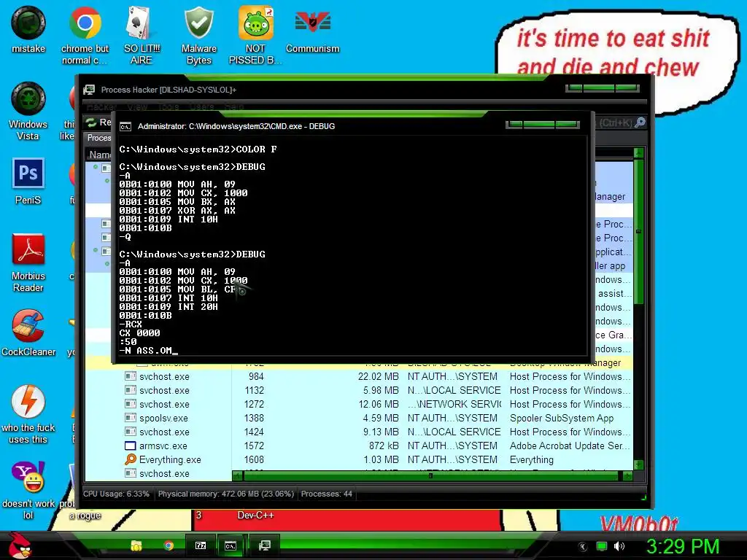
Task: Click the '22.02 MB' memory cell
Action: [x=379, y=376]
